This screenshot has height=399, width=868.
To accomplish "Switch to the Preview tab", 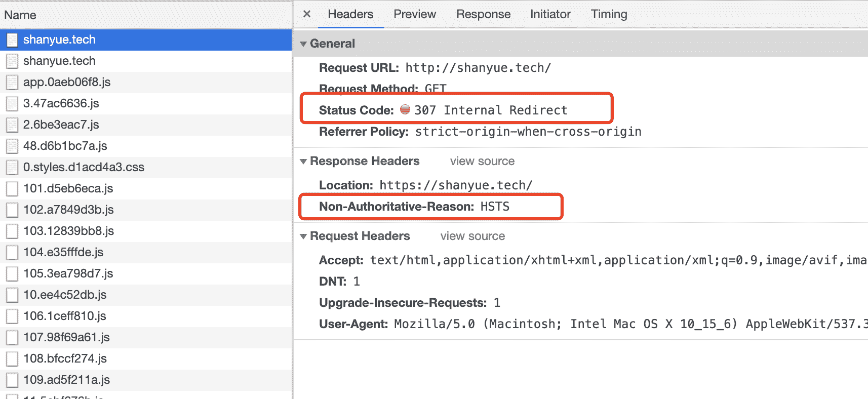I will 415,14.
